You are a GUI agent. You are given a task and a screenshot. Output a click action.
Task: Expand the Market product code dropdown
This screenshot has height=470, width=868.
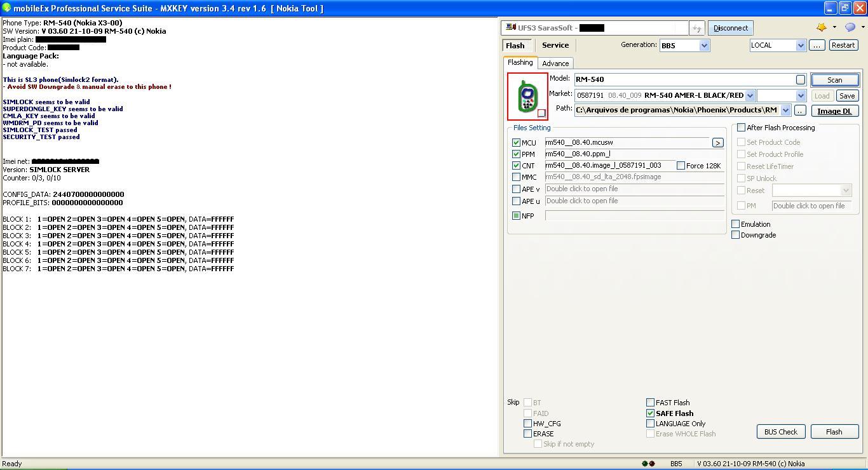pyautogui.click(x=750, y=96)
